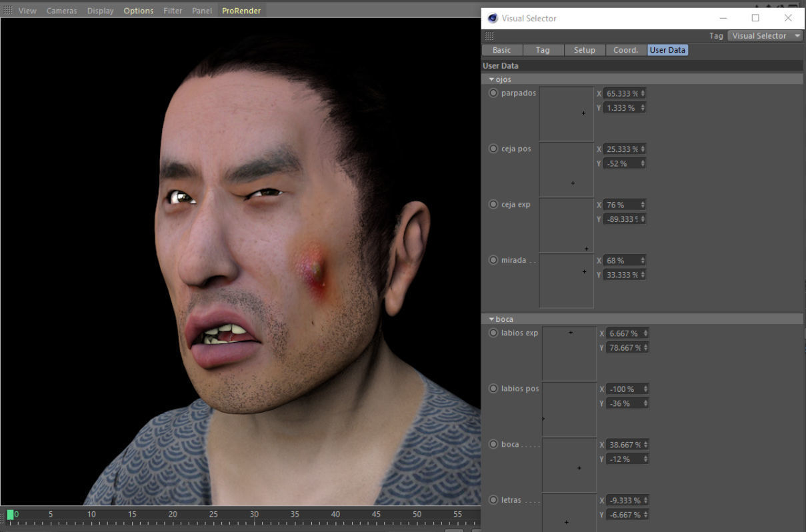Toggle the keyframe dot beside parpados
Screen dimensions: 806x532
493,93
